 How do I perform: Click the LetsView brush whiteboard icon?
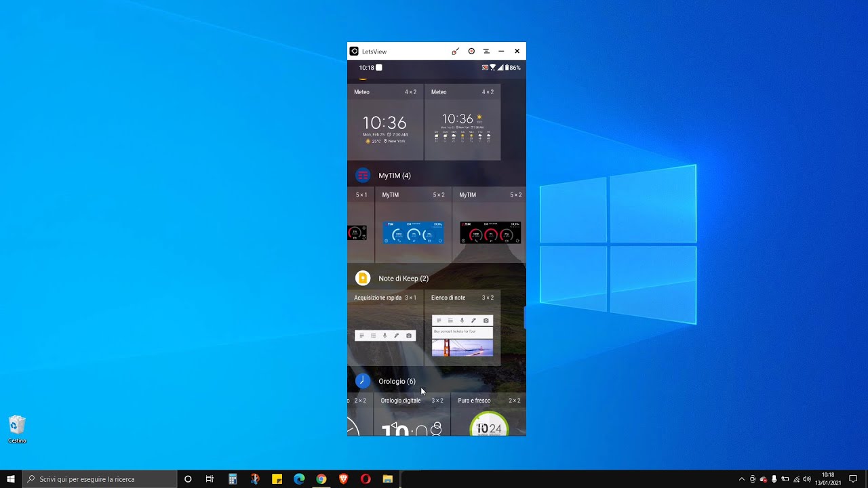click(455, 52)
